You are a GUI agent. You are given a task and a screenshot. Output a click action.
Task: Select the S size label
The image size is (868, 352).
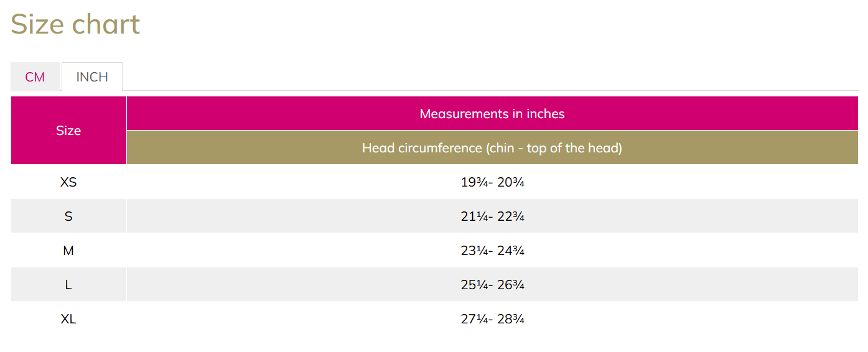click(x=68, y=216)
